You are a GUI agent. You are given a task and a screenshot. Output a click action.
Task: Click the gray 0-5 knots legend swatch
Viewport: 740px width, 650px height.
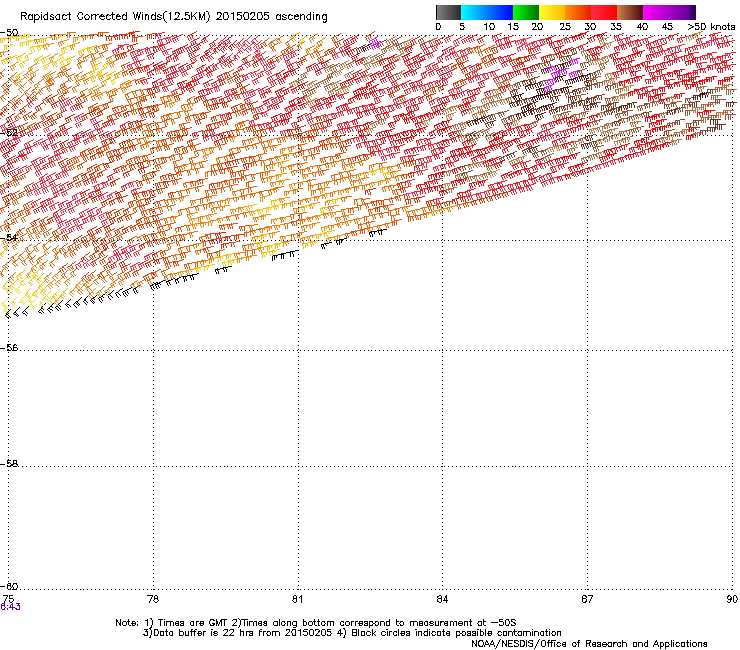pos(449,12)
